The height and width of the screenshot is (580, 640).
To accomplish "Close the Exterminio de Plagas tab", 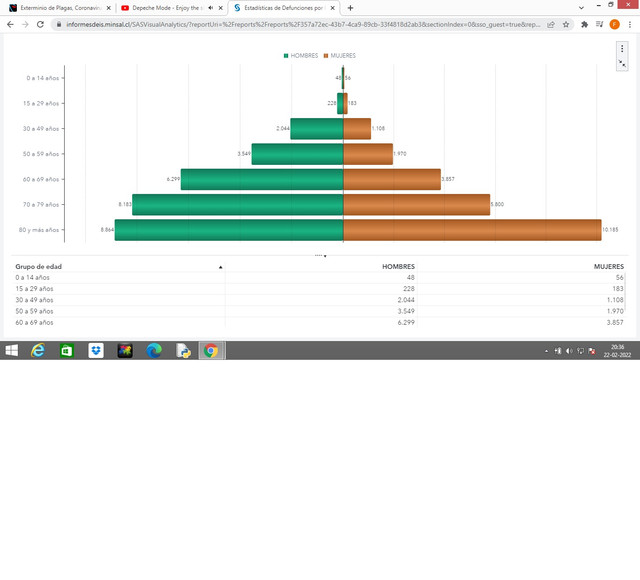I will tap(109, 8).
